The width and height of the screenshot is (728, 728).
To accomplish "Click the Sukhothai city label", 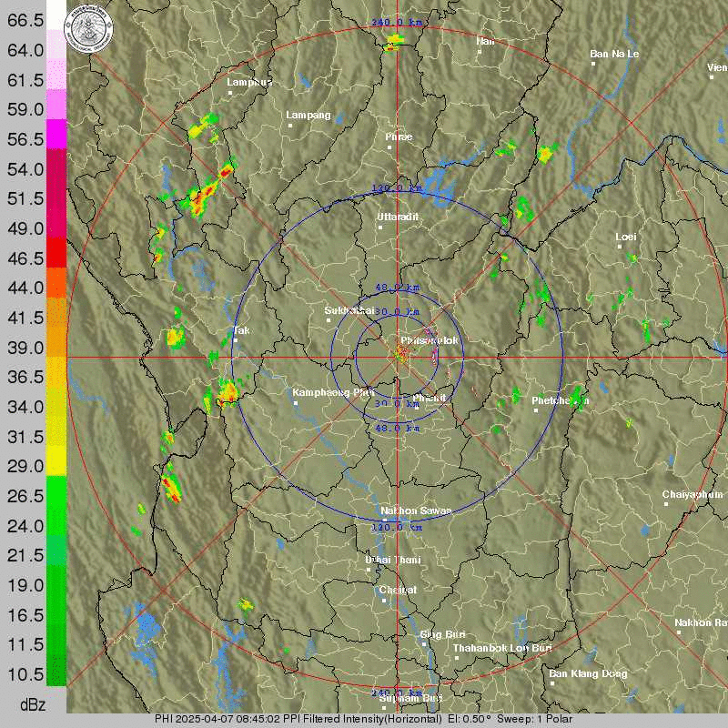I will coord(349,310).
